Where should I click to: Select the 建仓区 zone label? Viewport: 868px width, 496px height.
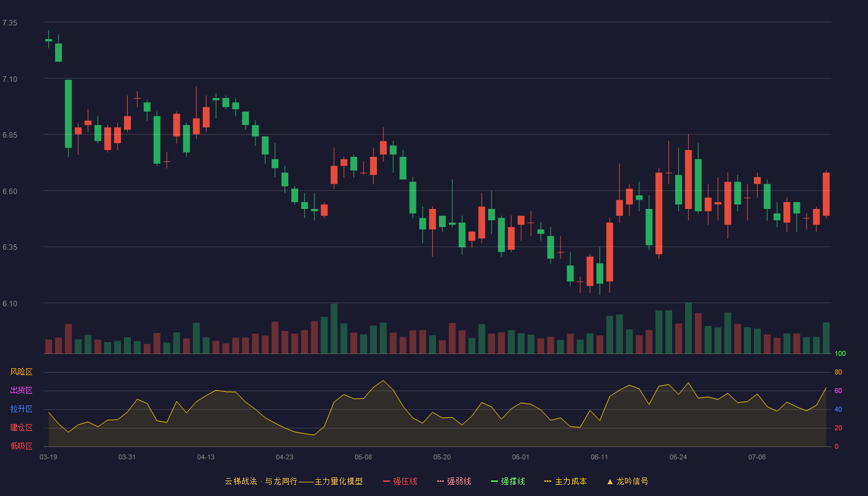21,428
